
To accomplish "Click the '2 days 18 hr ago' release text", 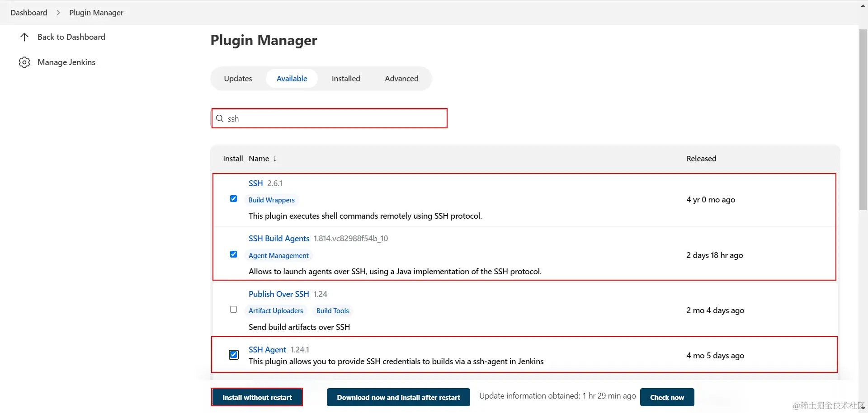I will click(715, 255).
